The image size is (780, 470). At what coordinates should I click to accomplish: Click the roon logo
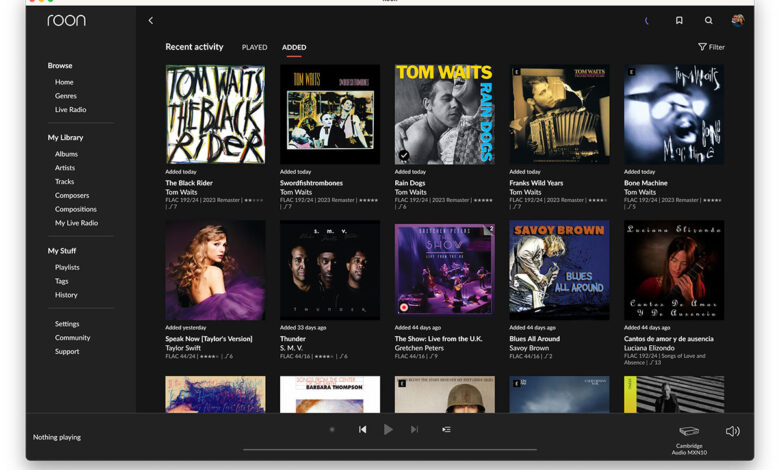point(66,20)
